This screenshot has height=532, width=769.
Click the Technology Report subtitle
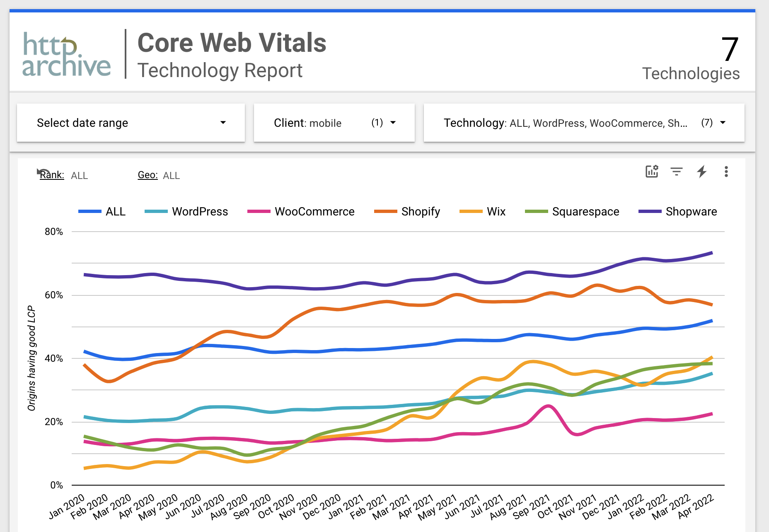tap(220, 70)
